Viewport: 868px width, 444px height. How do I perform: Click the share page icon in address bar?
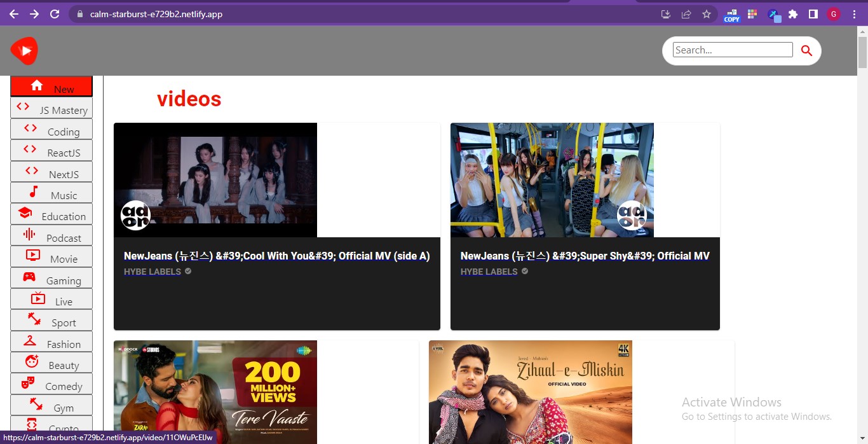pos(686,14)
